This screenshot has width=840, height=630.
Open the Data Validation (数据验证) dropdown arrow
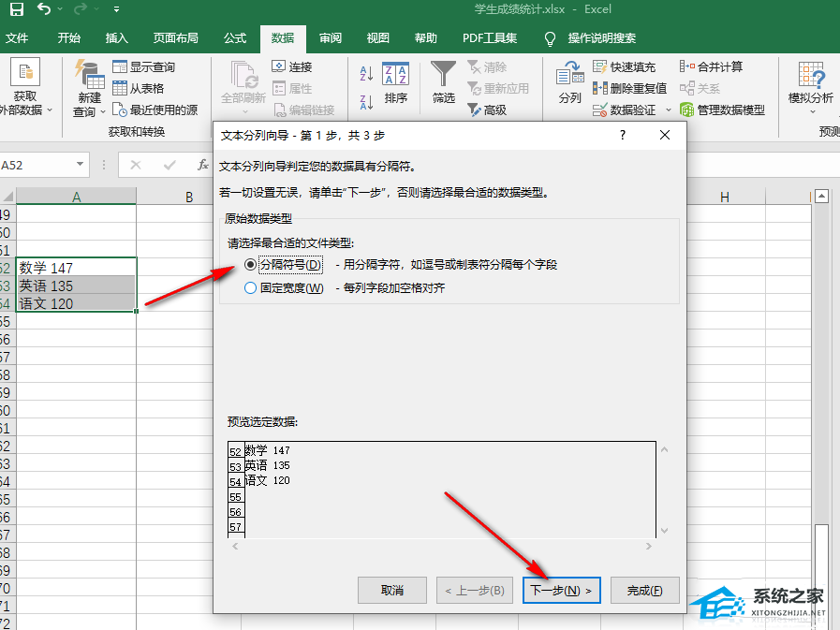(669, 110)
